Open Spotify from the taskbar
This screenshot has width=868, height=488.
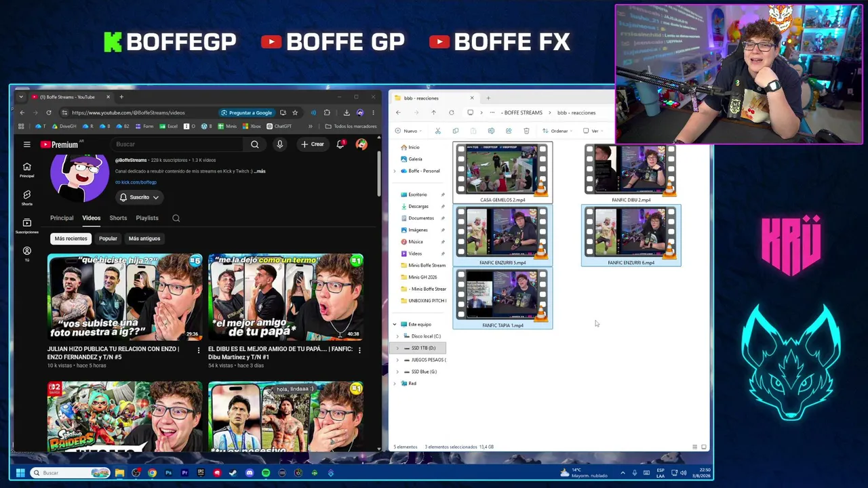(266, 472)
